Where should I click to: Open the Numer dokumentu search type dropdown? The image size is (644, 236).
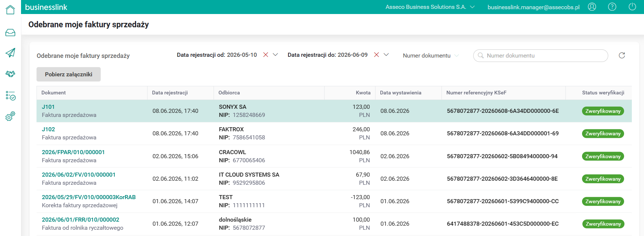431,55
